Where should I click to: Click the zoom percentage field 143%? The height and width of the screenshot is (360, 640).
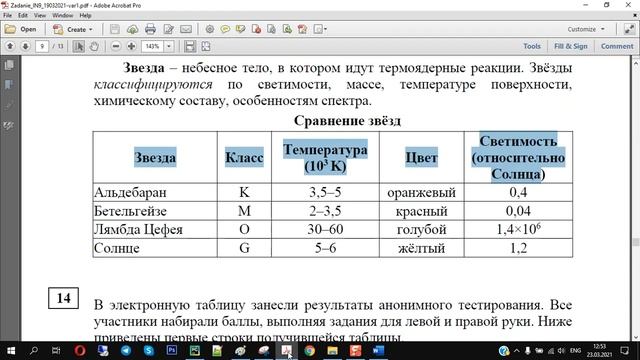(x=153, y=46)
